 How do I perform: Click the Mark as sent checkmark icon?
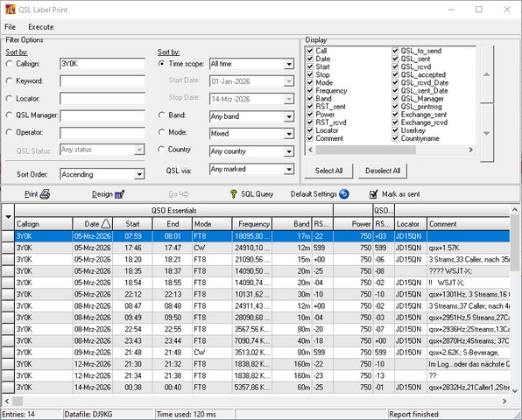point(373,194)
